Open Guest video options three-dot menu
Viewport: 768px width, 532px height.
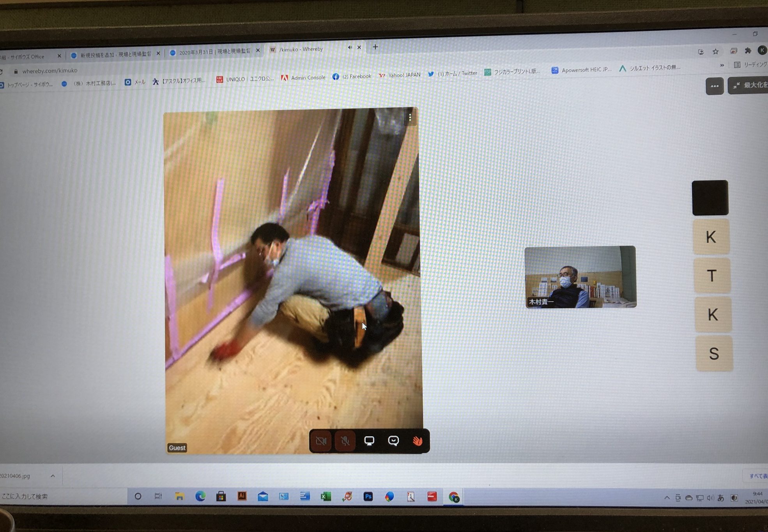[x=410, y=117]
